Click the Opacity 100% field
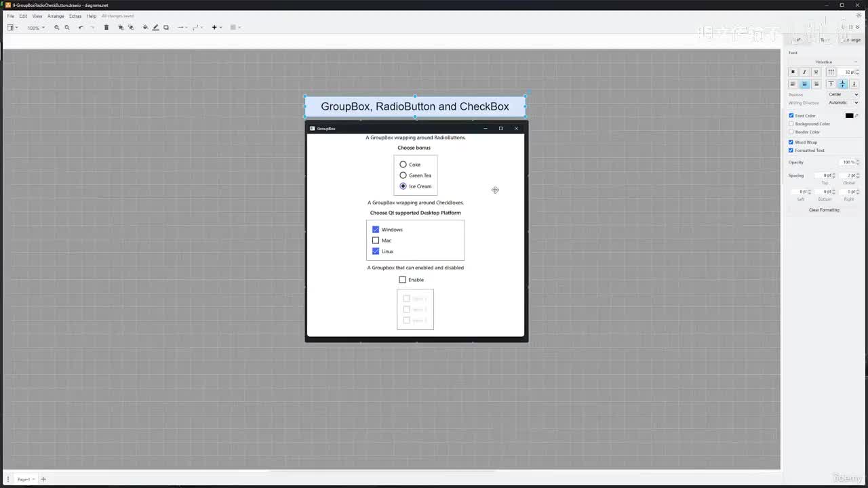This screenshot has height=488, width=868. [848, 163]
